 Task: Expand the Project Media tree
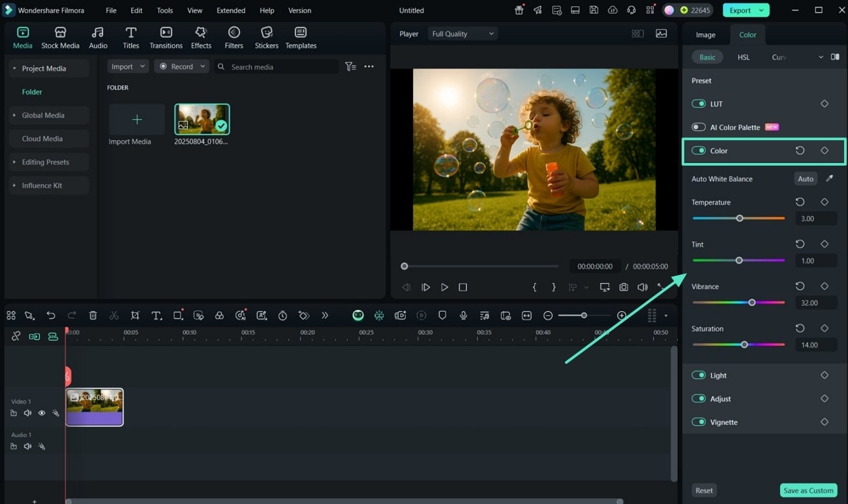coord(14,68)
